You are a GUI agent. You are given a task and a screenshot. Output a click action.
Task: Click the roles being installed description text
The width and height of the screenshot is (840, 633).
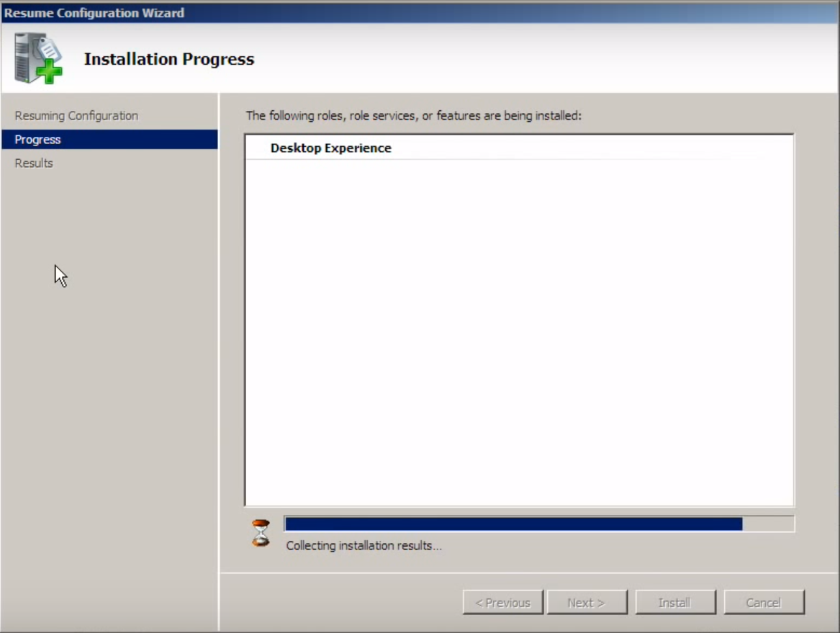413,116
